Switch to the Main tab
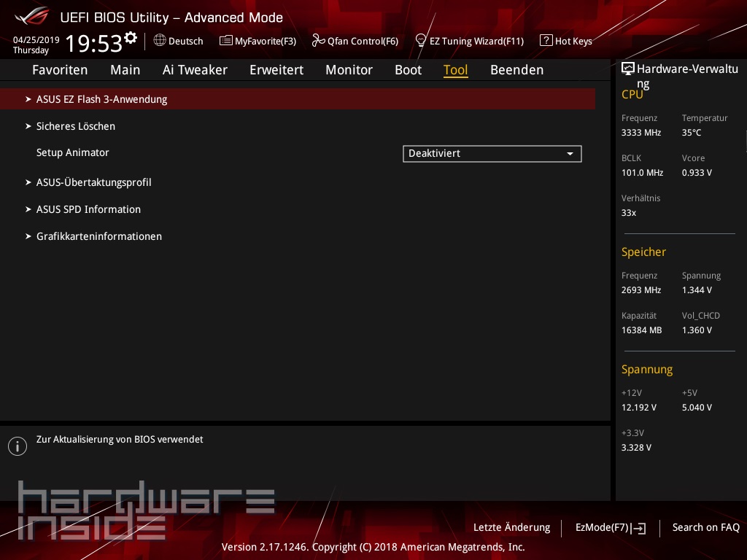 [125, 70]
